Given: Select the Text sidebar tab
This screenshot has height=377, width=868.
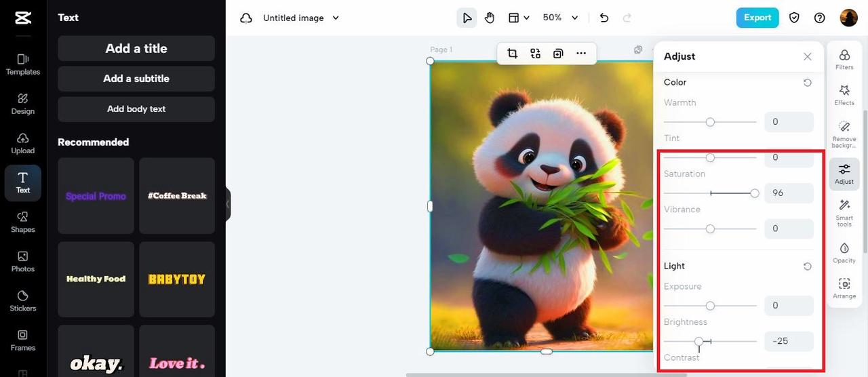Looking at the screenshot, I should [x=23, y=183].
